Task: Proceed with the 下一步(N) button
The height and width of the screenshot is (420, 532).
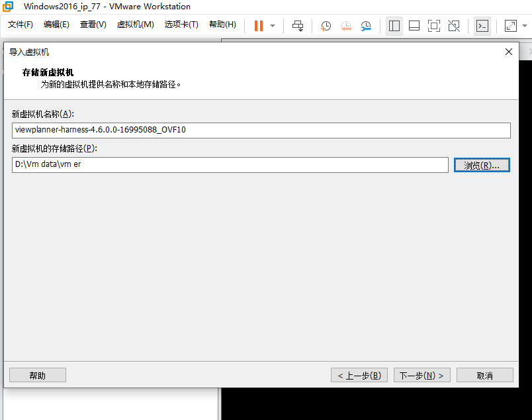Action: coord(422,375)
